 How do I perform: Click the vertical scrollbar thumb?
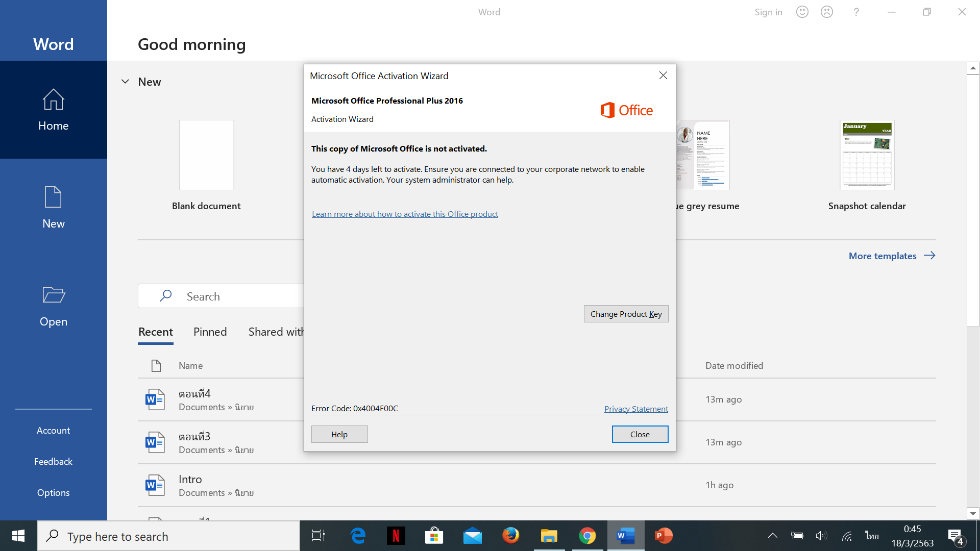(x=973, y=201)
